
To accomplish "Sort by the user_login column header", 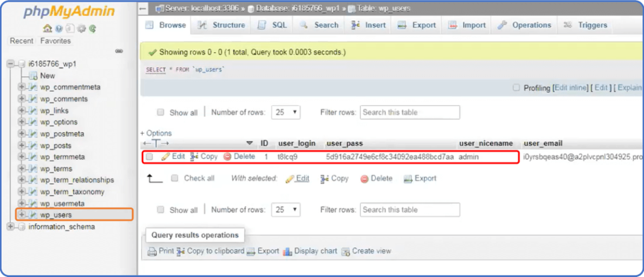I will point(297,143).
